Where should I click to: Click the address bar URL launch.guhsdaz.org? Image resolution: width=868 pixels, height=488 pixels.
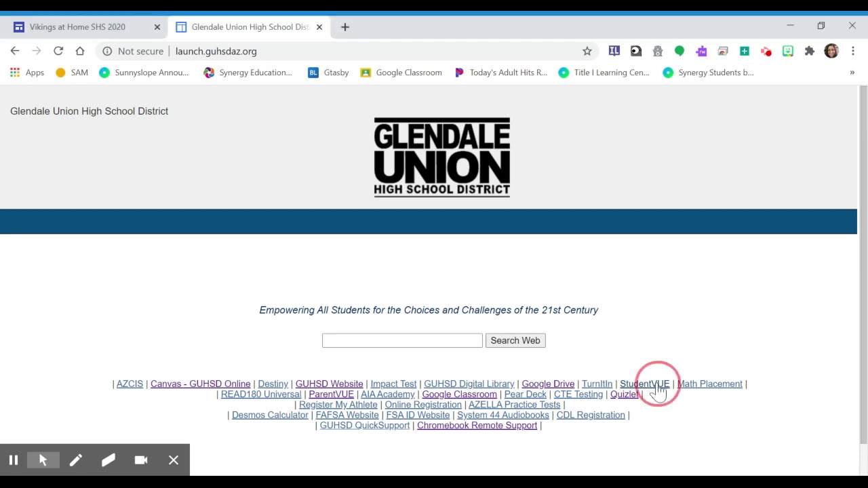(216, 51)
